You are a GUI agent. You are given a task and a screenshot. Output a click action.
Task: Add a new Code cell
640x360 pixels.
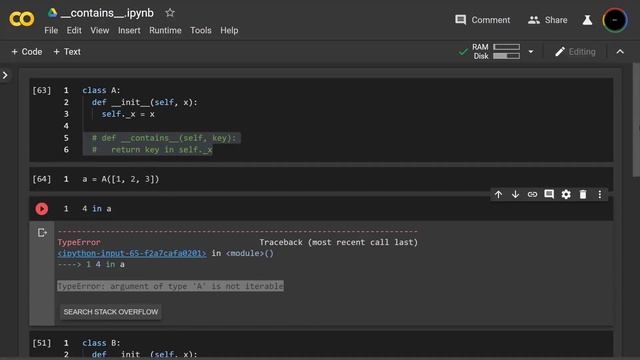point(27,52)
